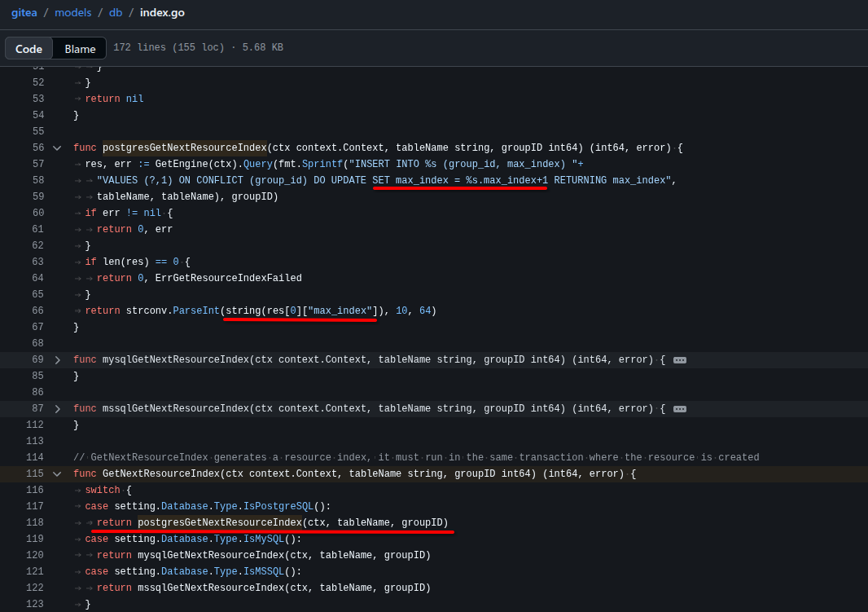The image size is (868, 612).
Task: Select line number 112
Action: pyautogui.click(x=35, y=425)
